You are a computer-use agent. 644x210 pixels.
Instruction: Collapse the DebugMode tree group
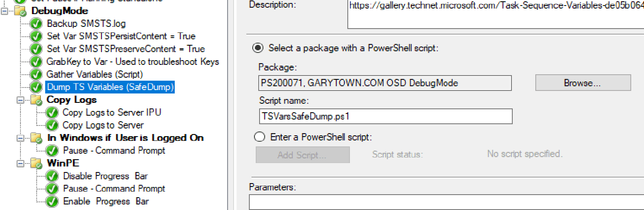[x=5, y=12]
